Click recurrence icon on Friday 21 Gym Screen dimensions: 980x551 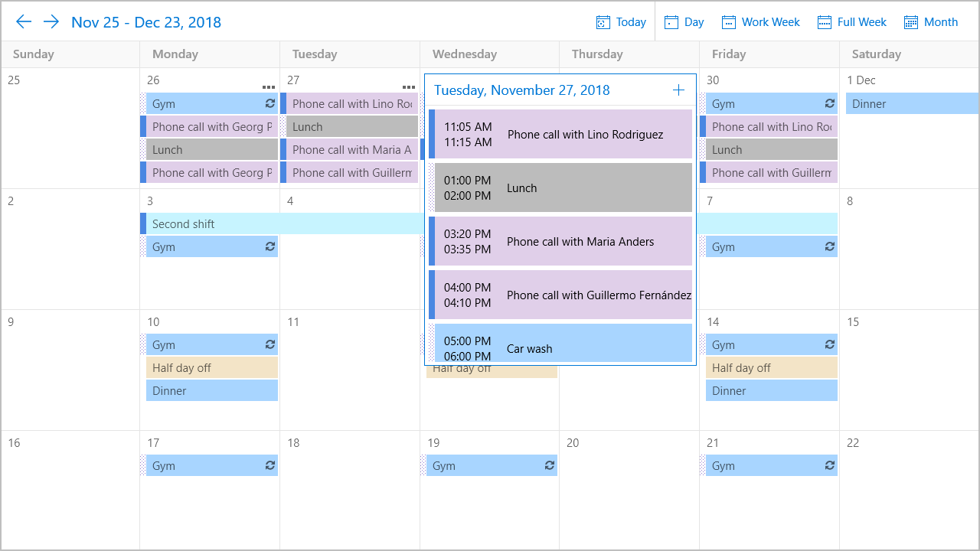click(830, 465)
